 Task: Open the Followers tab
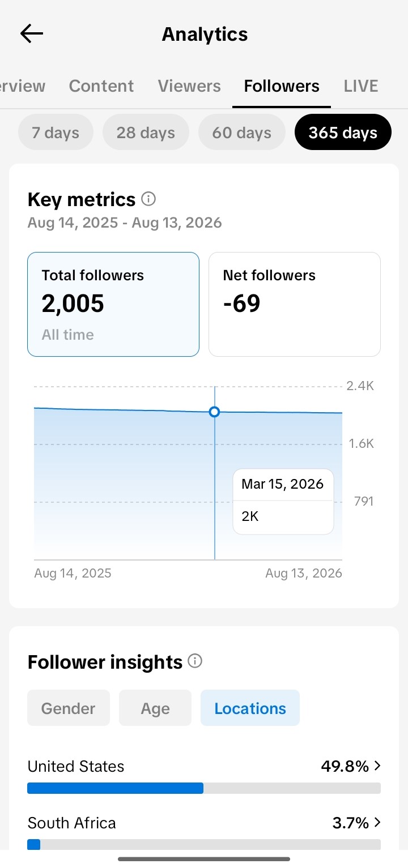click(x=282, y=86)
